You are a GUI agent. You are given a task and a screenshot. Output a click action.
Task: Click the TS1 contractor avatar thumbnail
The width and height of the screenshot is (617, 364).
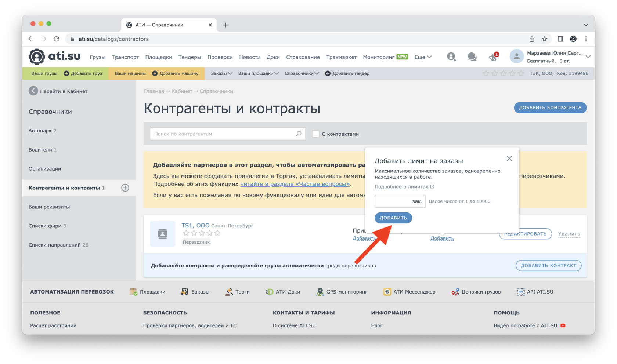point(162,234)
